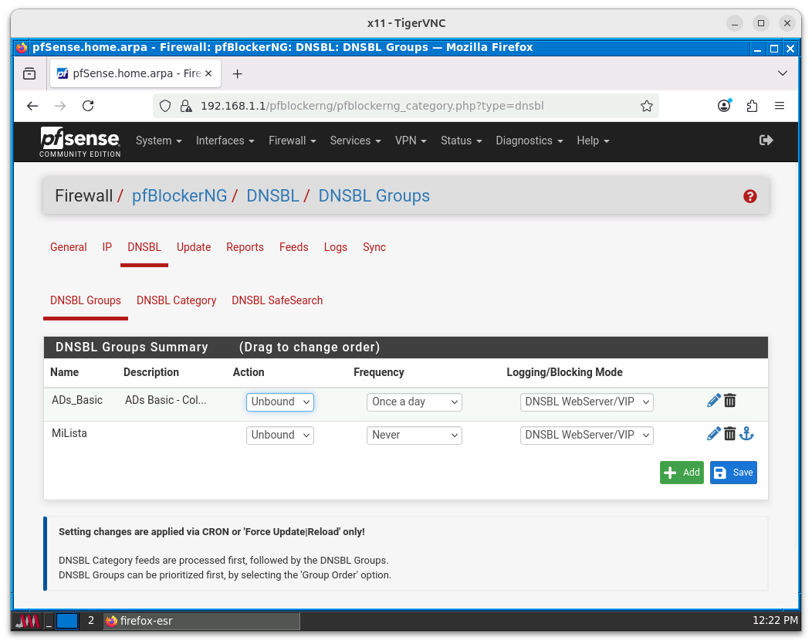
Task: Switch to desktop 2 in taskbar
Action: click(x=91, y=621)
